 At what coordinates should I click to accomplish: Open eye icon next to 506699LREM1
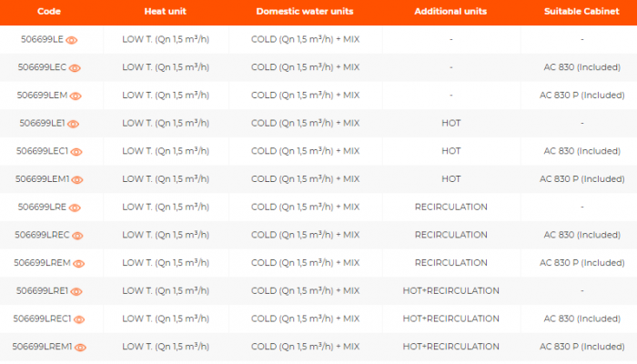(79, 348)
